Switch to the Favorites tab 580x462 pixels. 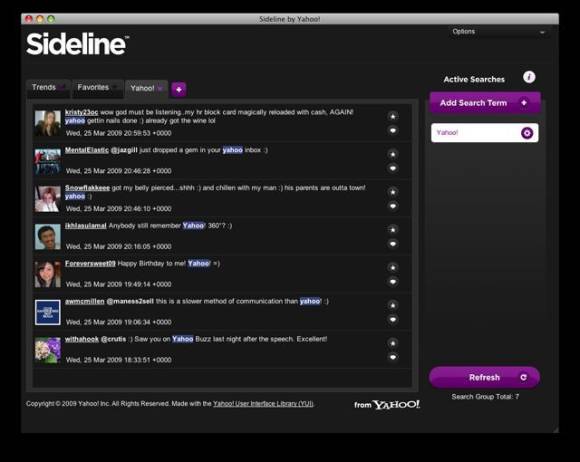pos(93,88)
